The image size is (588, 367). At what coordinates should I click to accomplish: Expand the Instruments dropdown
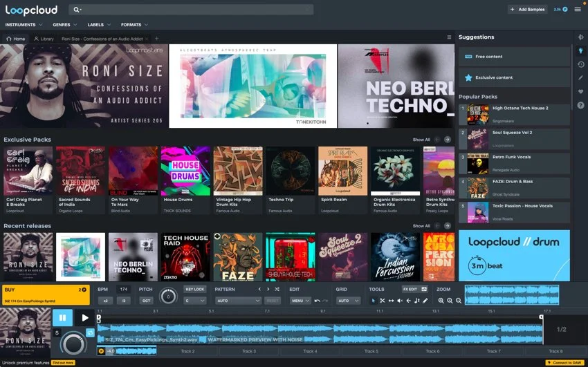tap(24, 25)
